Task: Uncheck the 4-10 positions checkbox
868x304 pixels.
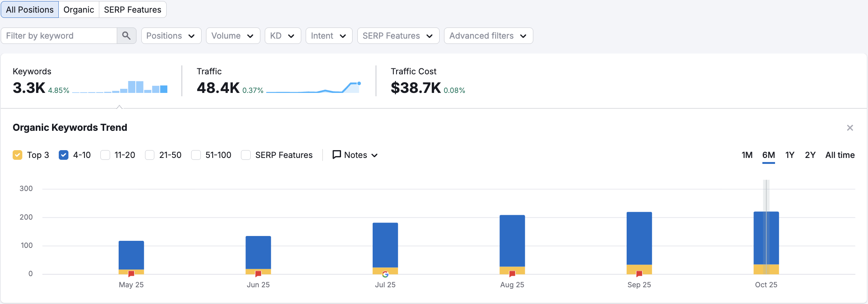Action: tap(64, 155)
